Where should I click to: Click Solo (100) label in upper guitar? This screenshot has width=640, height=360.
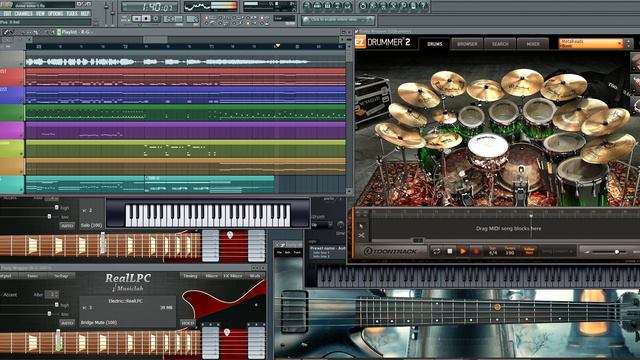pos(91,225)
